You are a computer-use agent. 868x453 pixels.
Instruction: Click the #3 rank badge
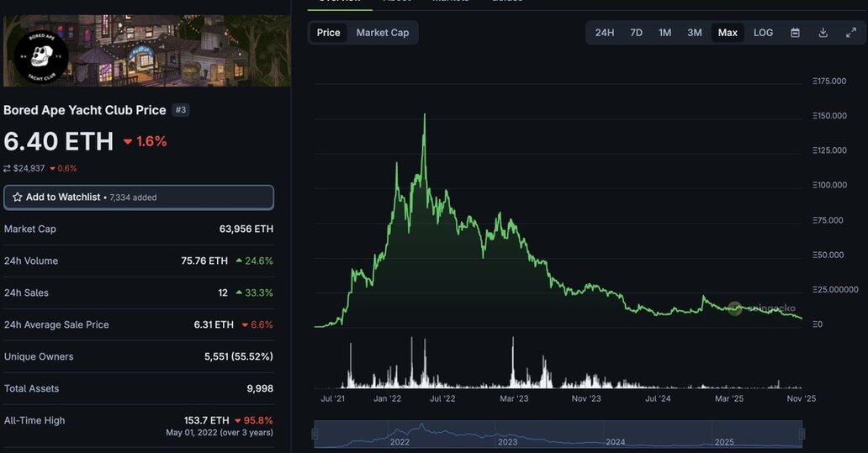click(180, 110)
